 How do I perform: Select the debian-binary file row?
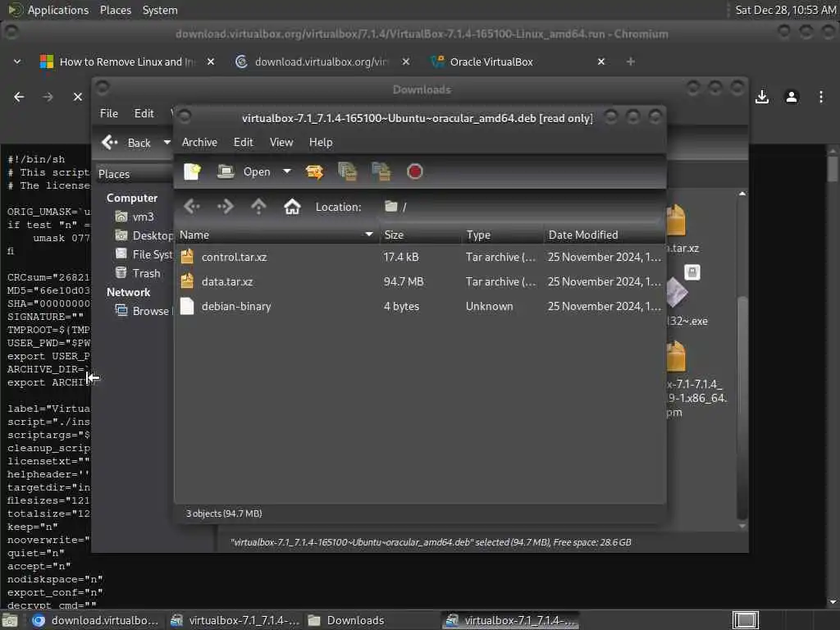click(420, 307)
